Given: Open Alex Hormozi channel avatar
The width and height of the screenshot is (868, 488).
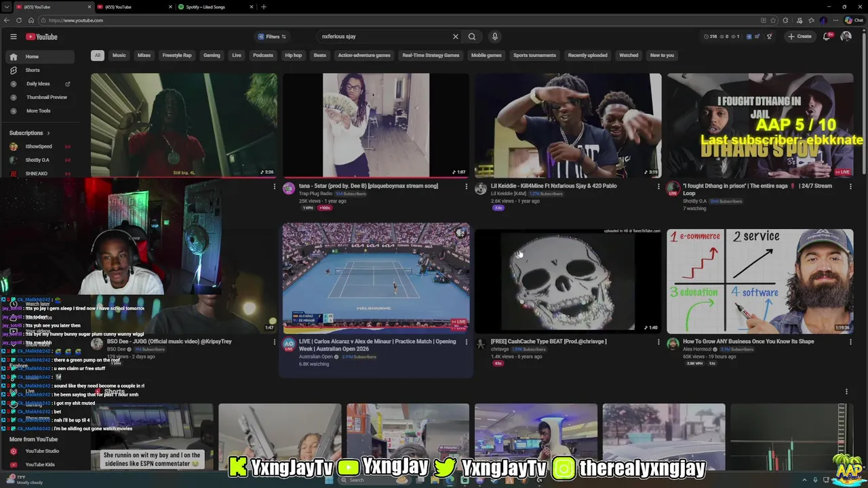Looking at the screenshot, I should (x=673, y=344).
